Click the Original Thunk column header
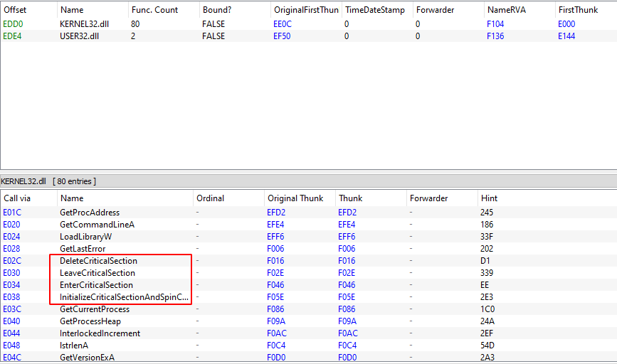Image resolution: width=617 pixels, height=364 pixels. click(x=300, y=198)
